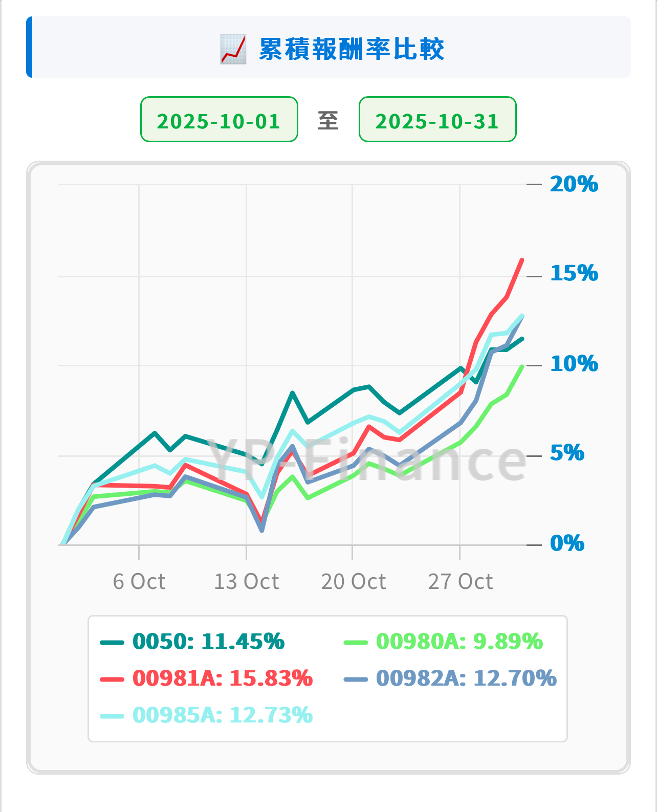Open the start date 2025-10-01 picker
Screen dimensions: 657x812
click(x=219, y=120)
